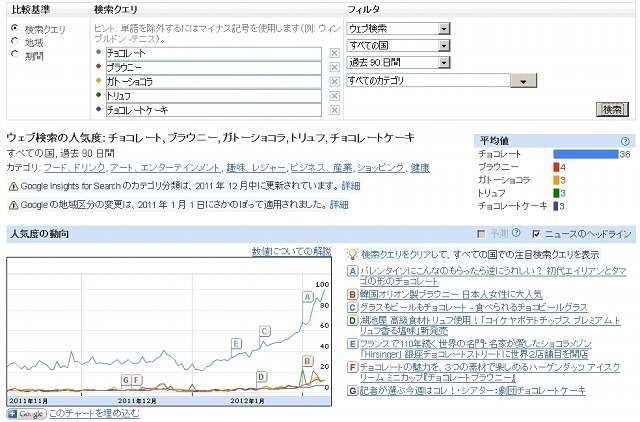This screenshot has height=422, width=640.
Task: Remove the ブラウニー query with its X icon
Action: click(334, 67)
